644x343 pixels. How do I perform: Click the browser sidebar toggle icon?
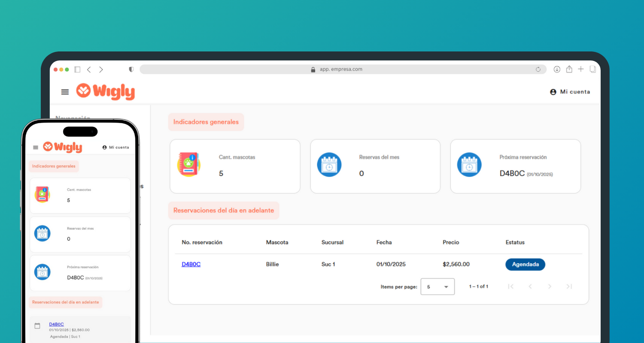coord(77,69)
